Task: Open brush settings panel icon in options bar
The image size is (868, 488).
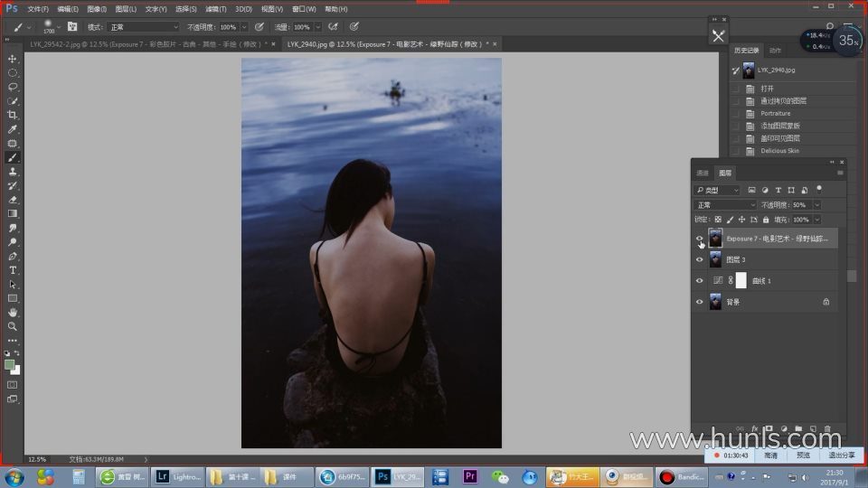Action: (72, 26)
